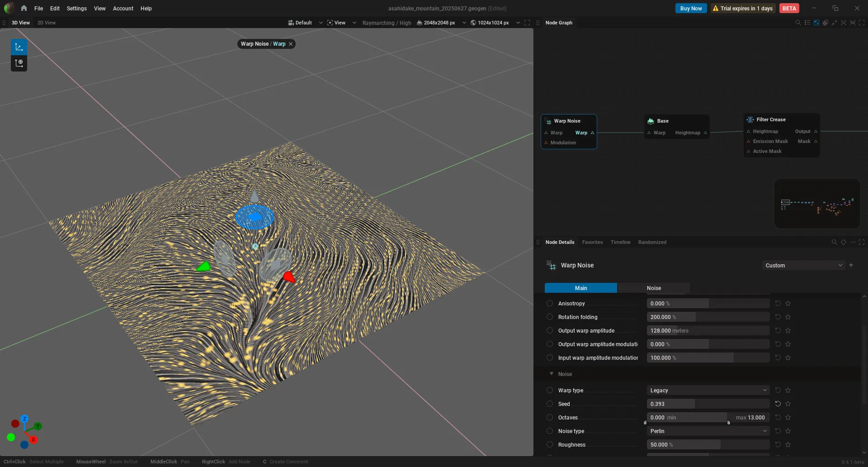
Task: Open the Settings menu
Action: click(76, 8)
